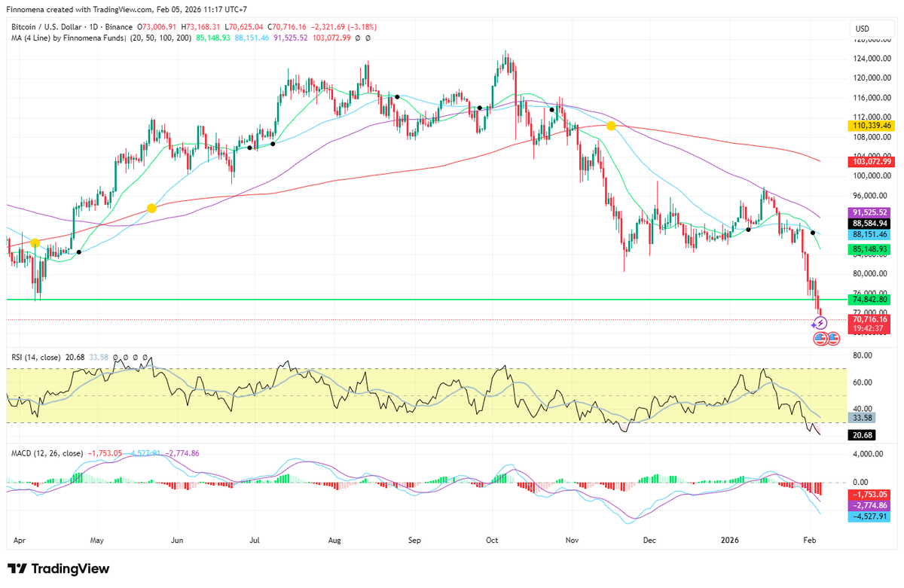Select the yellow crossover dot in May
Image resolution: width=904 pixels, height=588 pixels.
tap(151, 208)
